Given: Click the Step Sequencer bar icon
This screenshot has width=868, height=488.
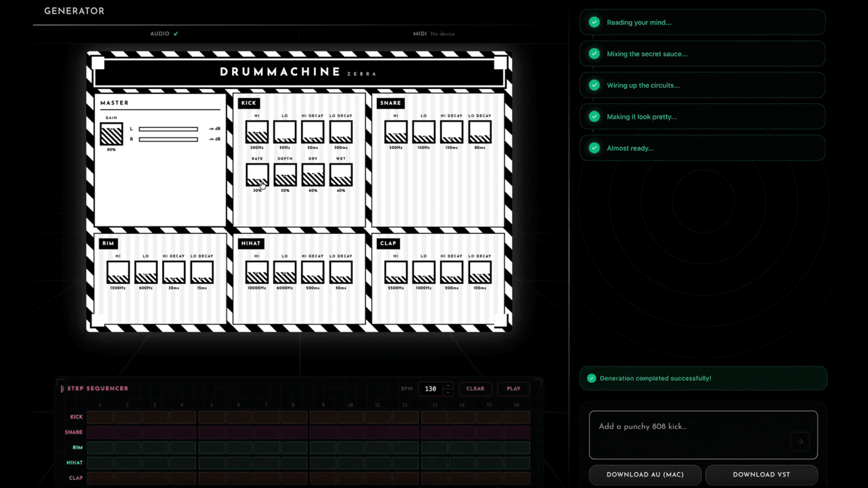Looking at the screenshot, I should (x=62, y=388).
